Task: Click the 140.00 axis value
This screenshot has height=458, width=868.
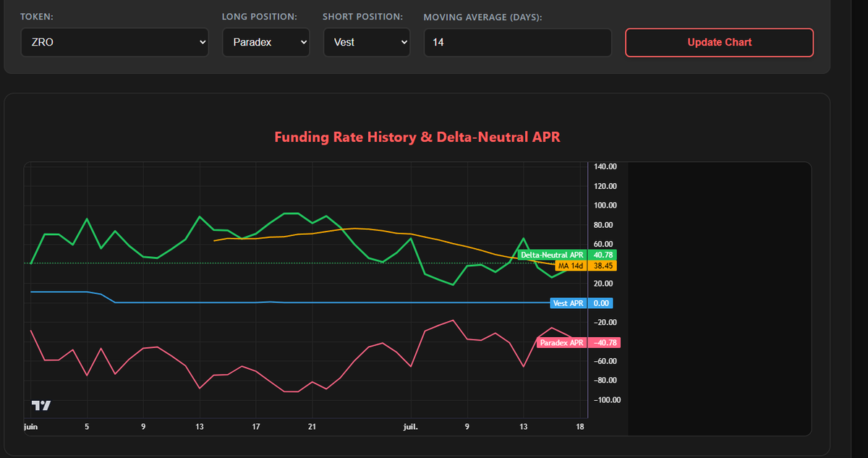Action: [605, 166]
